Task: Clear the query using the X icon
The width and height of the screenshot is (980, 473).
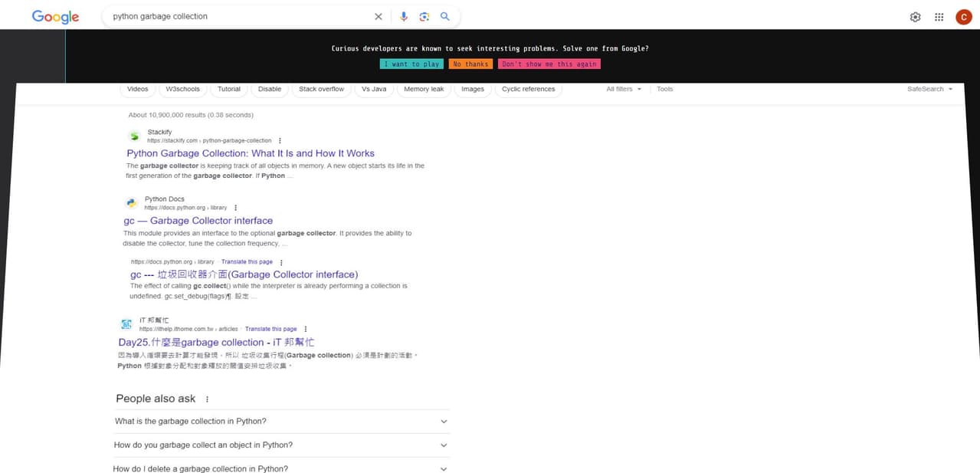Action: pos(378,16)
